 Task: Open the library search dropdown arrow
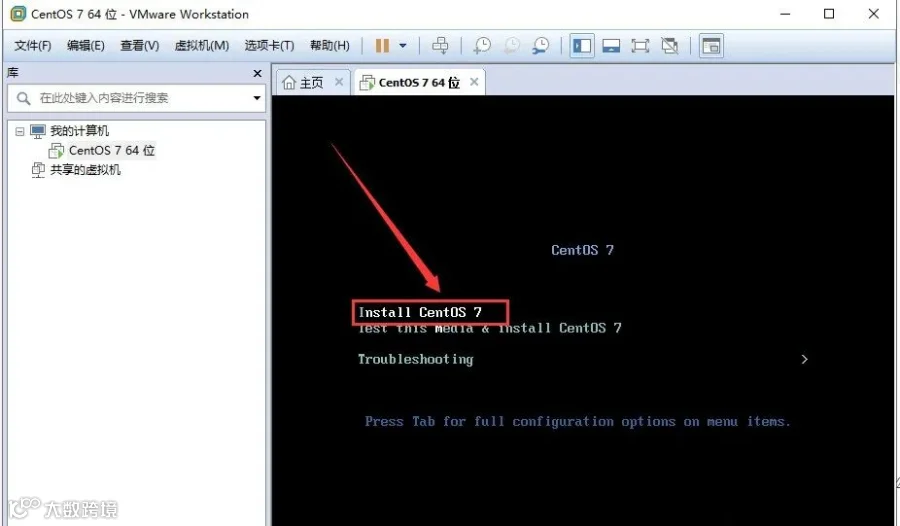pos(257,98)
